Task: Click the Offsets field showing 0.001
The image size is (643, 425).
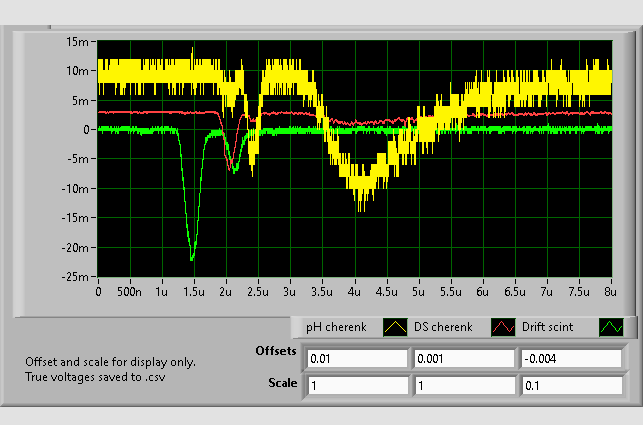Action: [x=464, y=358]
